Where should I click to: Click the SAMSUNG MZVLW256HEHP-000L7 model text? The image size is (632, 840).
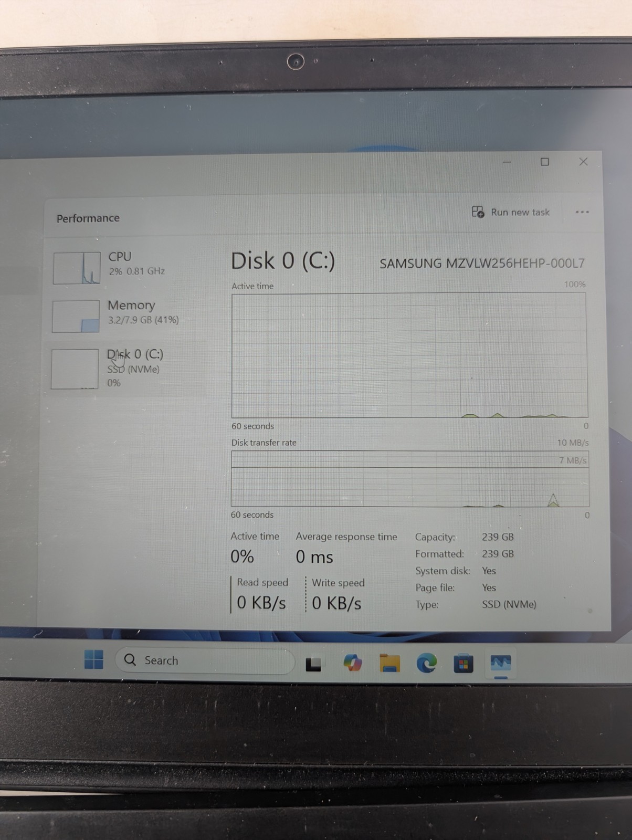coord(482,263)
